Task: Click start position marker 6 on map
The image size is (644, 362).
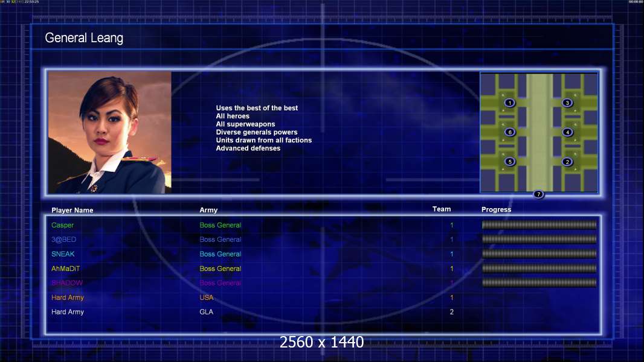Action: 509,132
